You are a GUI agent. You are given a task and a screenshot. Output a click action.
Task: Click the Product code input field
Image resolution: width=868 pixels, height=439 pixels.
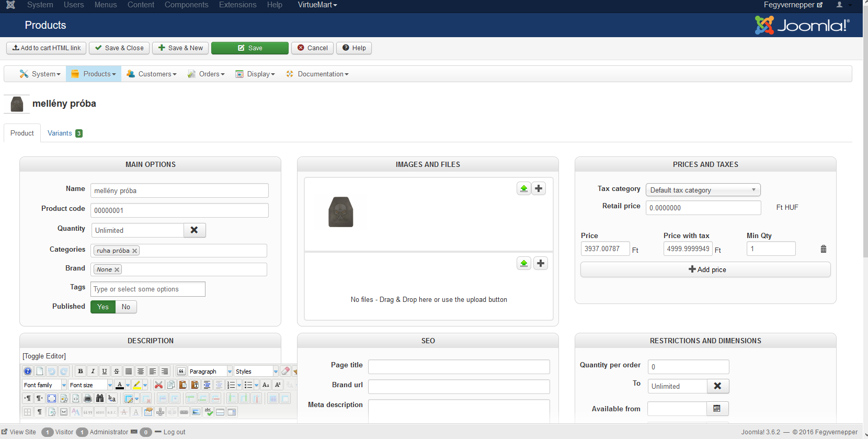coord(179,210)
